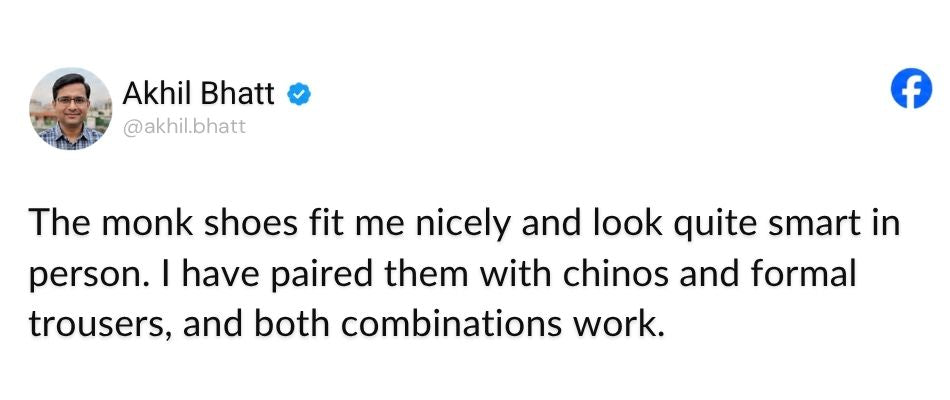Viewport: 950px width, 400px height.
Task: Click the @akhil.bhatt handle
Action: point(184,127)
